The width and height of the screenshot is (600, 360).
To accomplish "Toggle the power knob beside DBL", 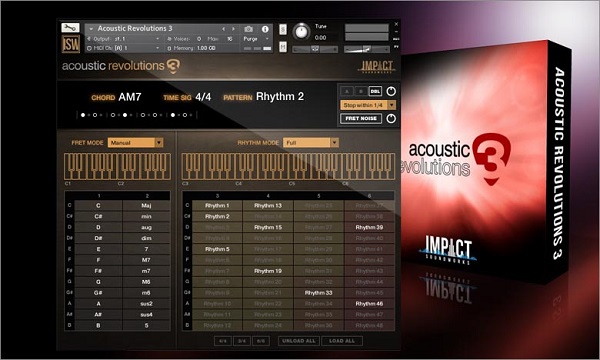I will (x=391, y=91).
